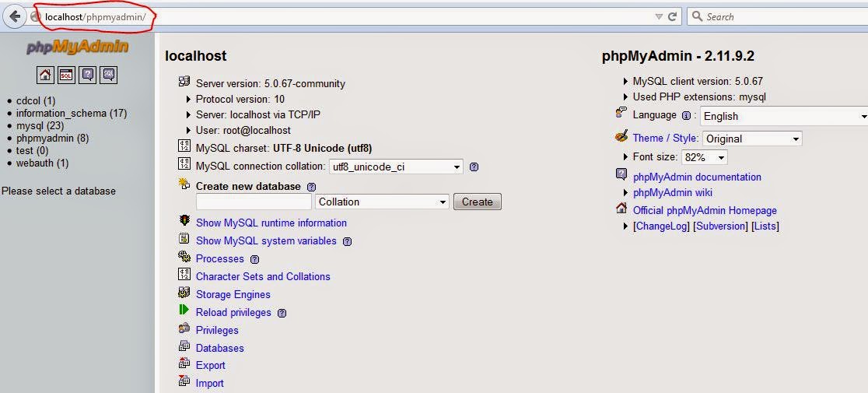The height and width of the screenshot is (393, 868).
Task: Open the Theme / Style link
Action: (666, 138)
